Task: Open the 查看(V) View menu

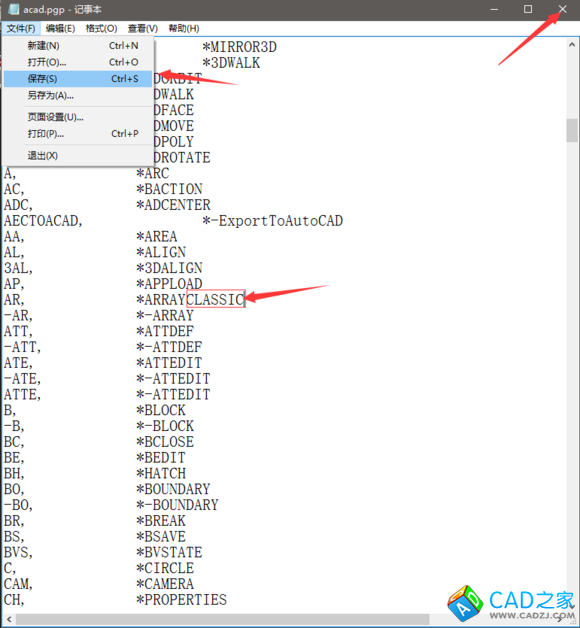Action: [x=143, y=28]
